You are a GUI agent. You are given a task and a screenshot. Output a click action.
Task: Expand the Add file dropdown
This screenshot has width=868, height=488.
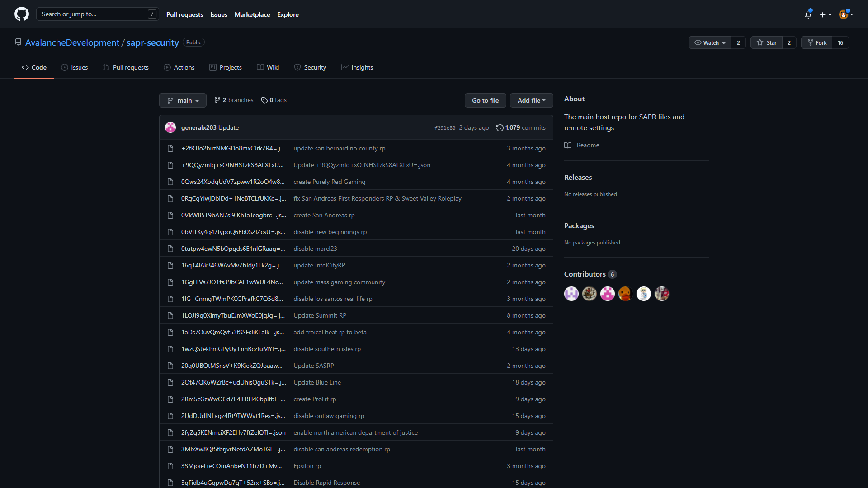532,100
